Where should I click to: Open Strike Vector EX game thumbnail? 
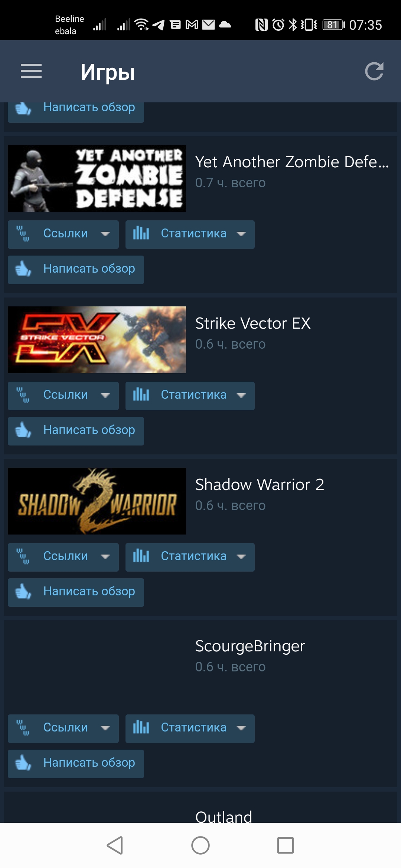pyautogui.click(x=97, y=340)
